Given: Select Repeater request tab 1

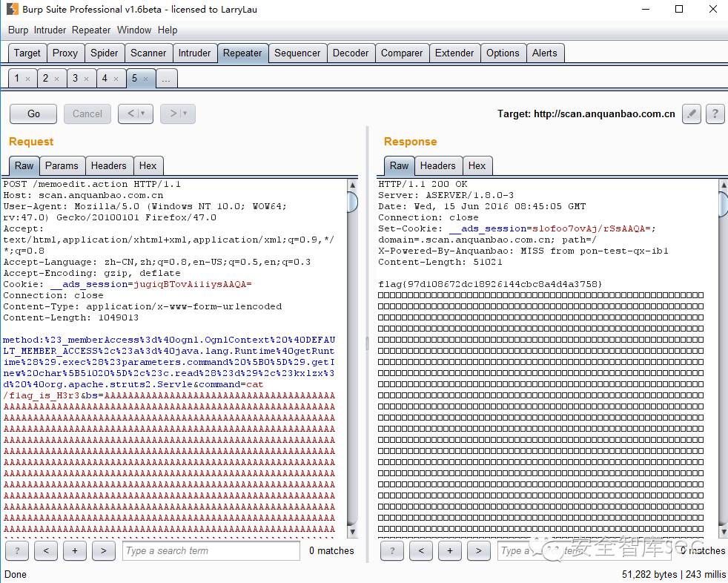Looking at the screenshot, I should (17, 79).
